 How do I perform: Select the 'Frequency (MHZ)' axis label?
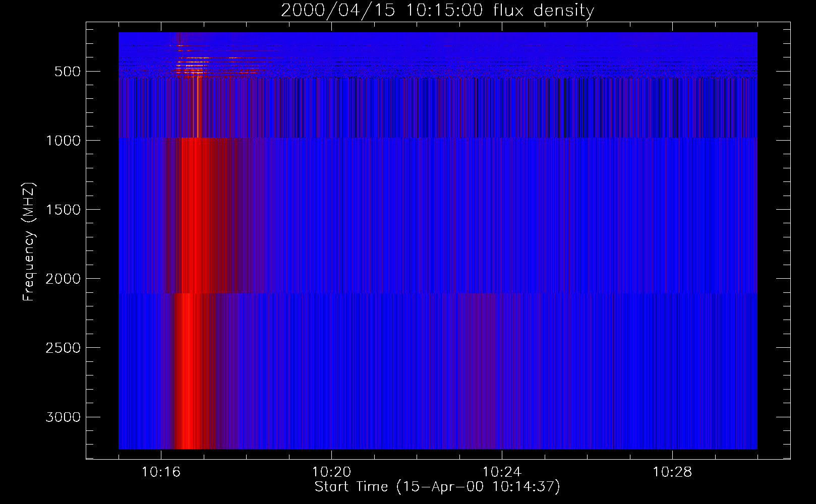29,242
